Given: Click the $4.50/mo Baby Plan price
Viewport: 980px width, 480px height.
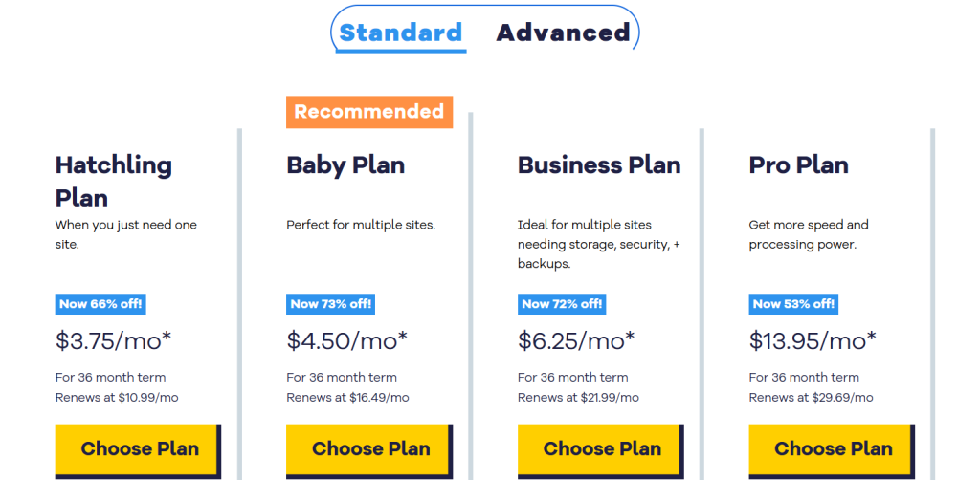Looking at the screenshot, I should [x=347, y=340].
